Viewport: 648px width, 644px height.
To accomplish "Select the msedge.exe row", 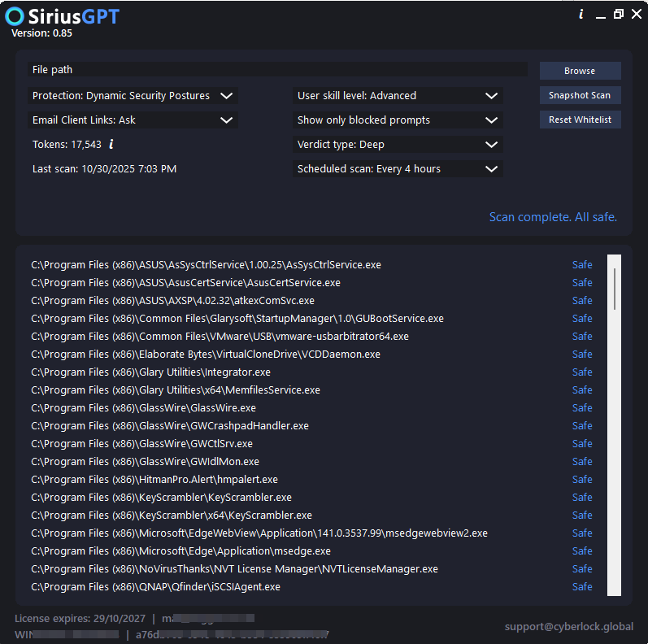I will 311,551.
